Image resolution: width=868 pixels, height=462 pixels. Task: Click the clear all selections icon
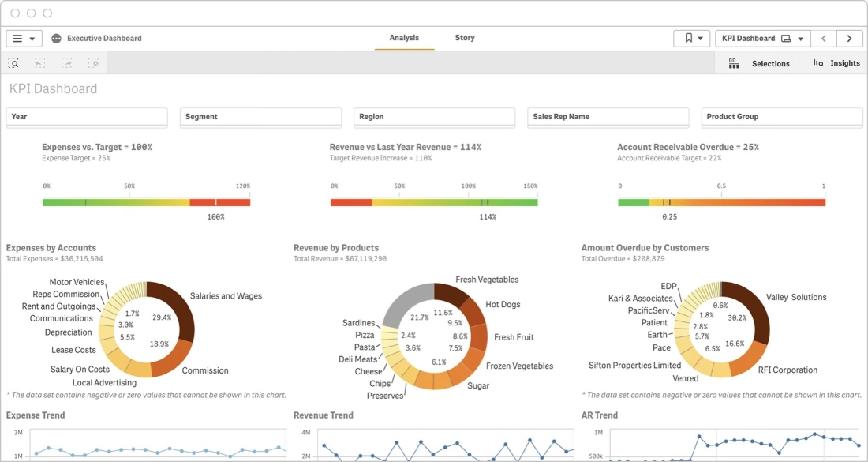[93, 63]
